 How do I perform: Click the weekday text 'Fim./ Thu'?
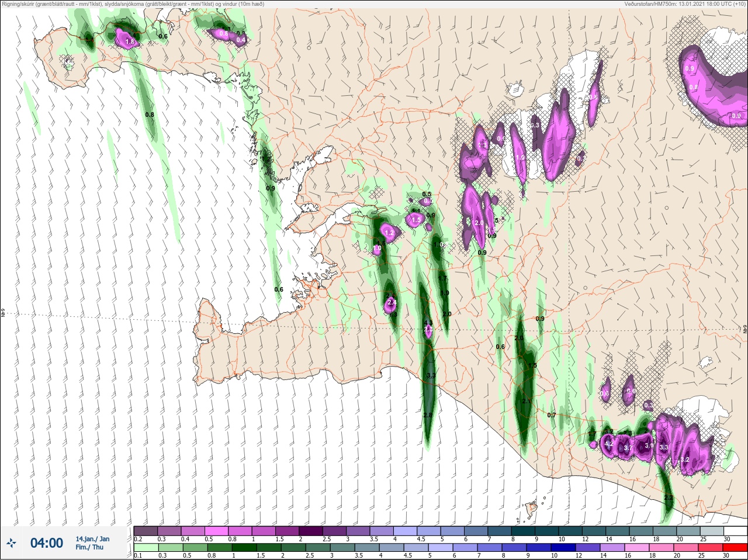coord(89,547)
